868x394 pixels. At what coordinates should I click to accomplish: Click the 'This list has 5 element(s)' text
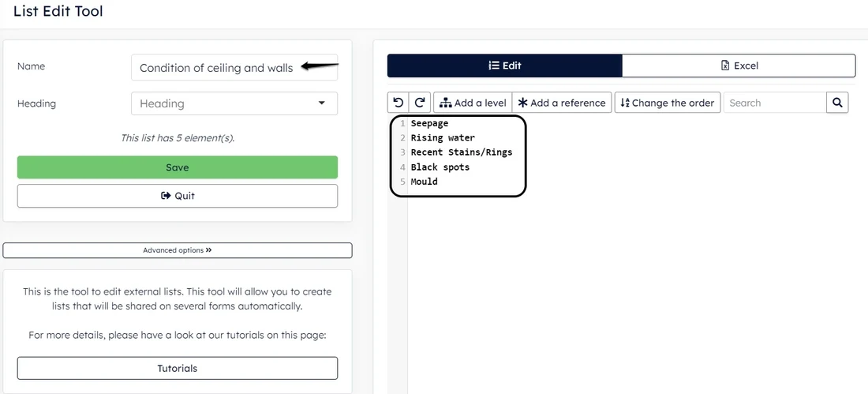click(x=177, y=138)
